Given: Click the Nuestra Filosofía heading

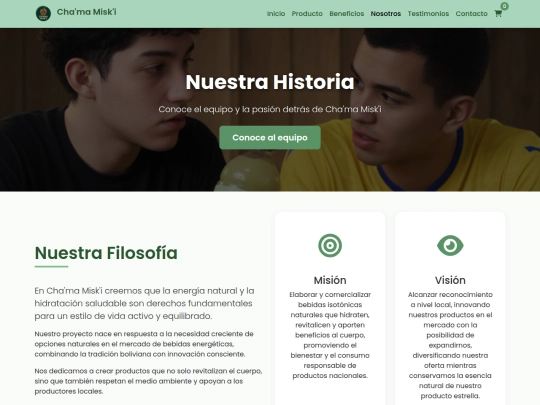Looking at the screenshot, I should pyautogui.click(x=106, y=253).
